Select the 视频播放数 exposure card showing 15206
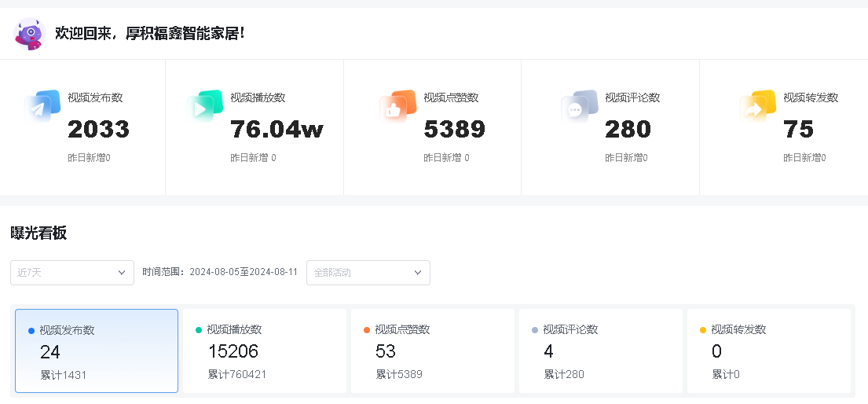868x404 pixels. [x=265, y=351]
